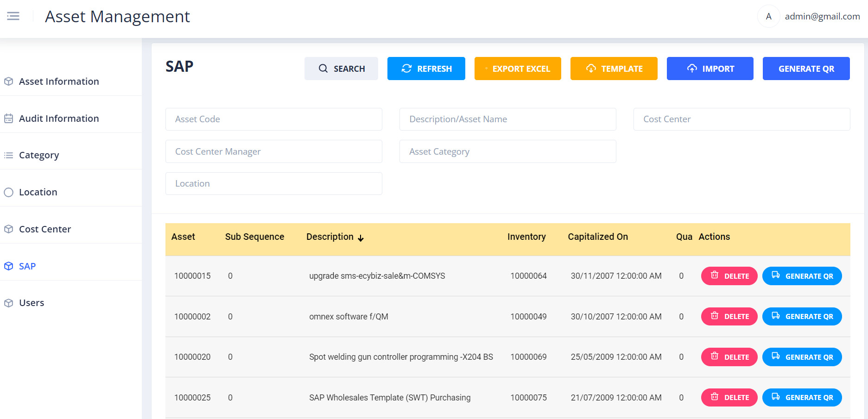The height and width of the screenshot is (419, 868).
Task: Click QR truck icon for asset 10000020
Action: click(x=776, y=356)
